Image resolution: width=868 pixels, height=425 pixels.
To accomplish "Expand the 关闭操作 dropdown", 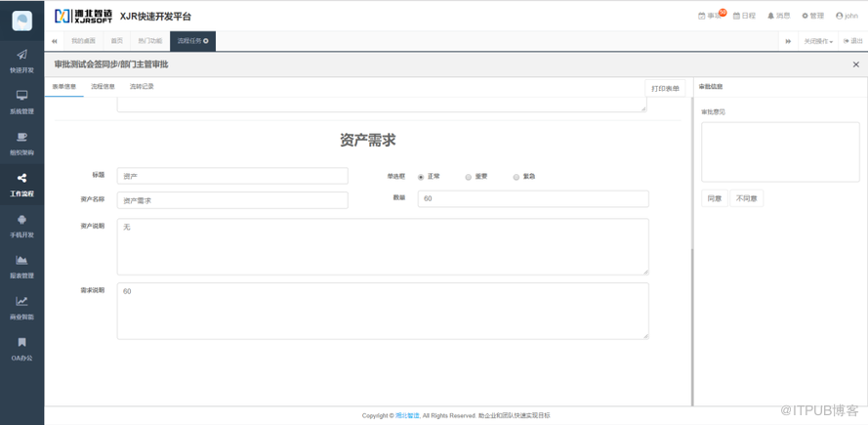I will (x=818, y=41).
